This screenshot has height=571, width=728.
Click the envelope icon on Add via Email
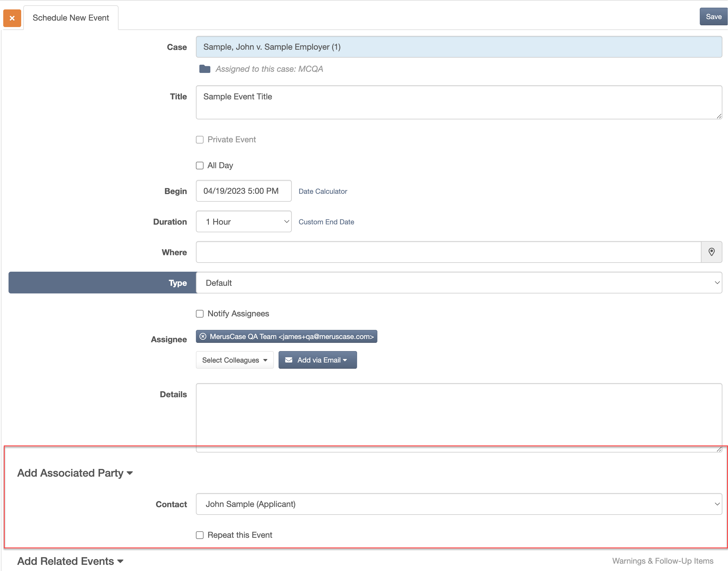pyautogui.click(x=289, y=360)
